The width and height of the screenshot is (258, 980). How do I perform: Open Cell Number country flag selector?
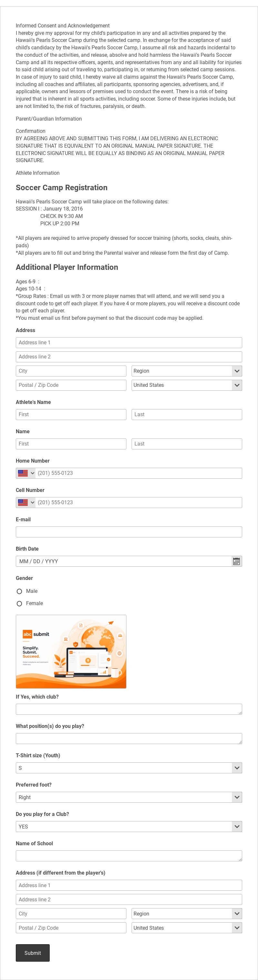pos(26,503)
